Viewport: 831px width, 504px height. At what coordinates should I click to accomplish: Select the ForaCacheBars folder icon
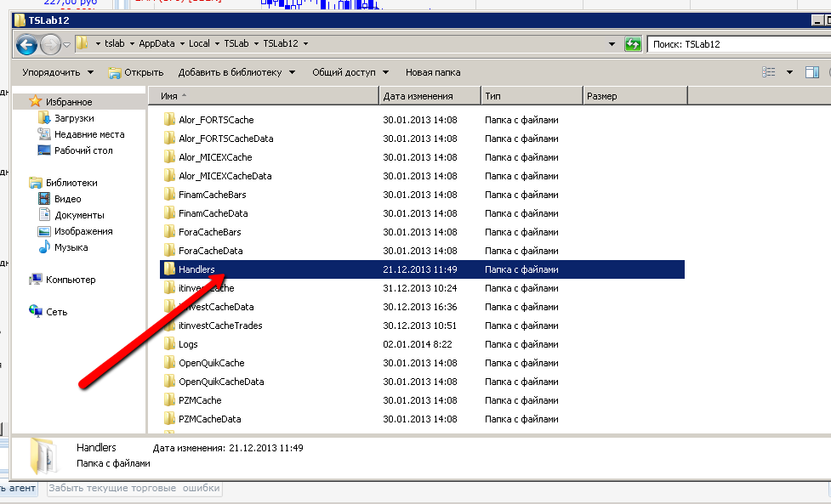tap(169, 231)
